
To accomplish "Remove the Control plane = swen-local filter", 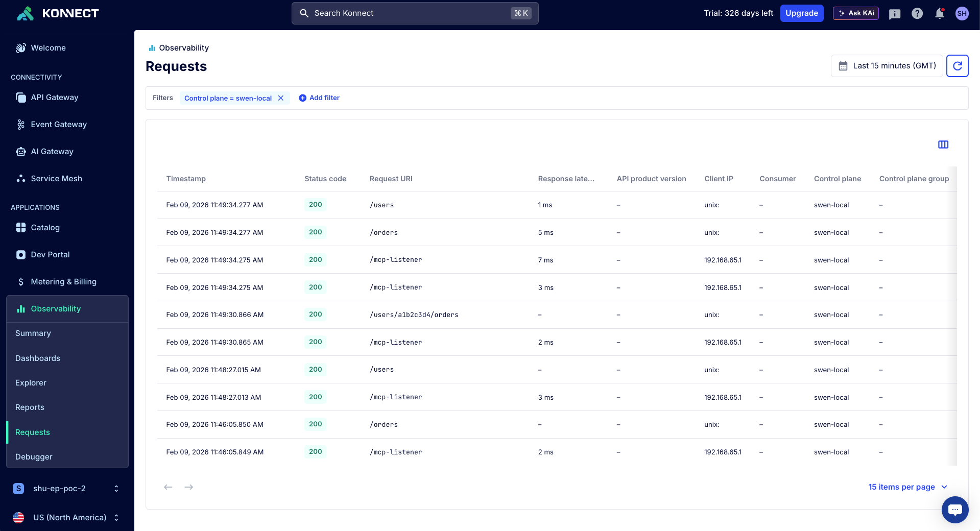I will click(280, 98).
